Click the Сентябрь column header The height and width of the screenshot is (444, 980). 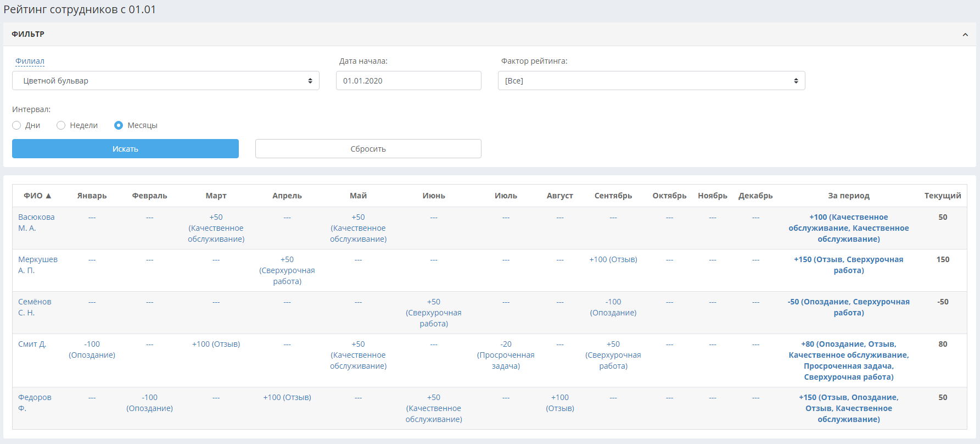[613, 196]
